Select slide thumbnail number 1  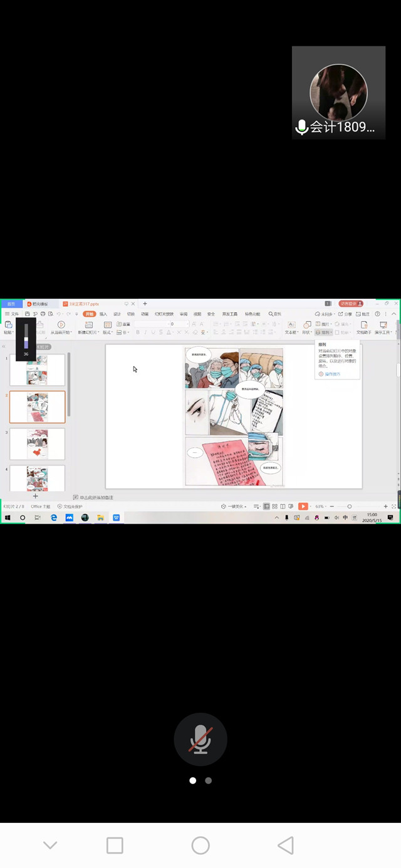[38, 370]
